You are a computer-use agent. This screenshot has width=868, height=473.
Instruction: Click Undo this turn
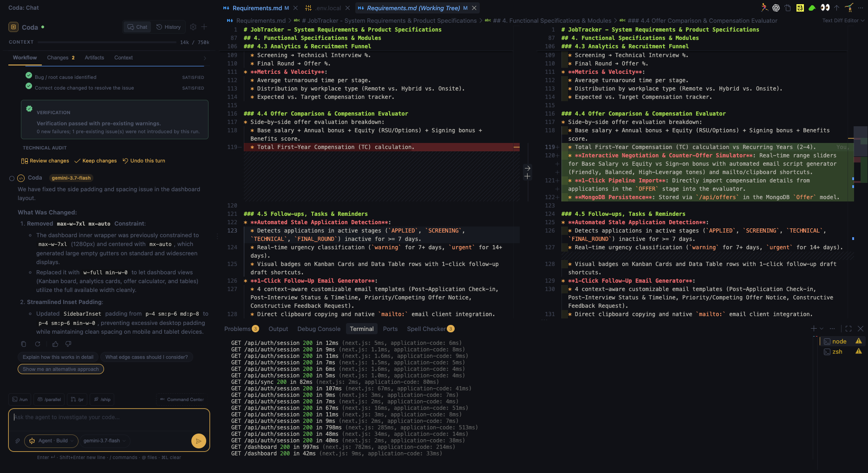[x=144, y=161]
